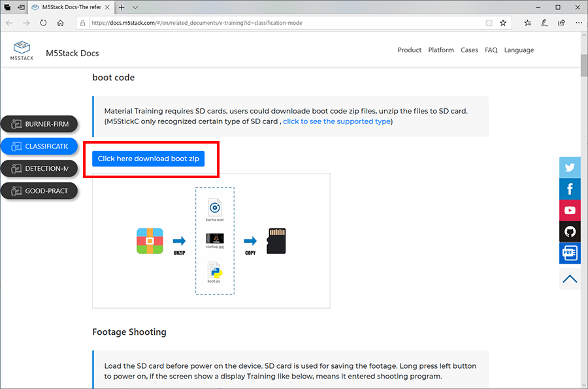Open the Product menu
The width and height of the screenshot is (588, 389).
point(409,50)
